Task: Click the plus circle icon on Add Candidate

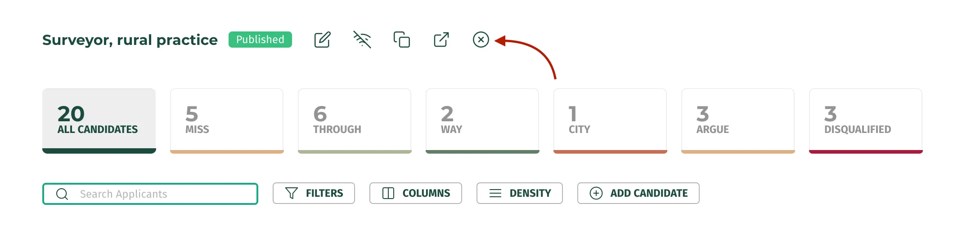Action: (596, 193)
